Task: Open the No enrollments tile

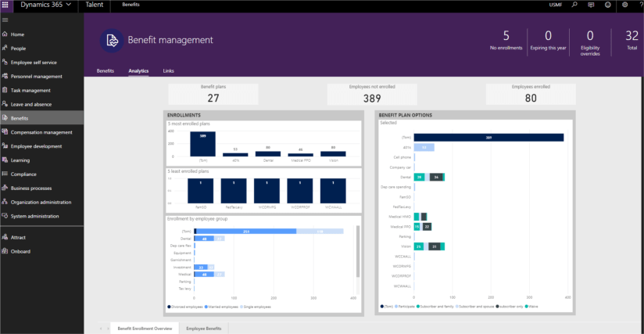Action: tap(506, 40)
